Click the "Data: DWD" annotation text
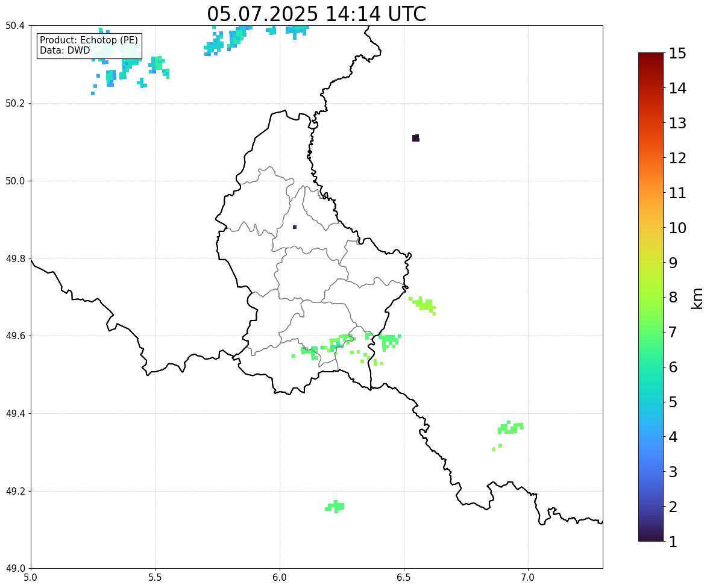 pos(64,51)
